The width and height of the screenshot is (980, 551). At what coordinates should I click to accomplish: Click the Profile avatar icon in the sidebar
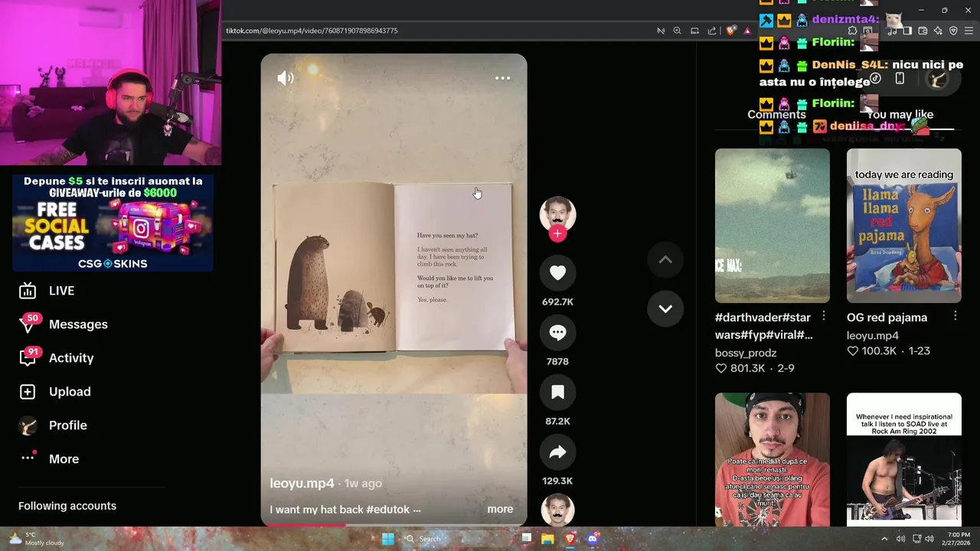click(28, 425)
